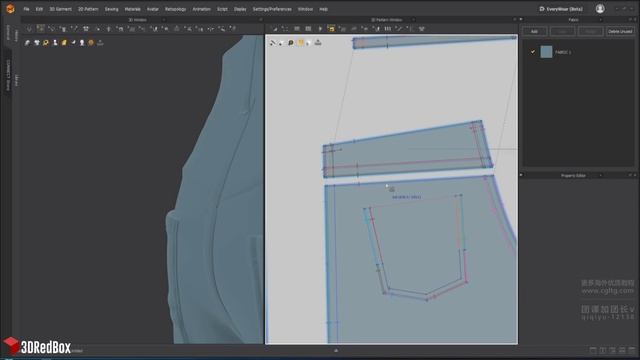Viewport: 640px width, 360px height.
Task: Open the user account avatar icon
Action: [600, 9]
